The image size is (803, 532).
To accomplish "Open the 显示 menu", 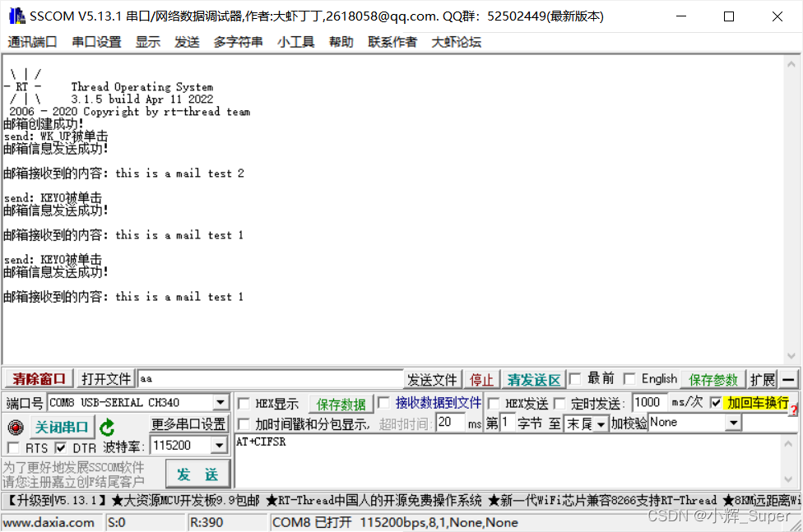I will pos(148,42).
